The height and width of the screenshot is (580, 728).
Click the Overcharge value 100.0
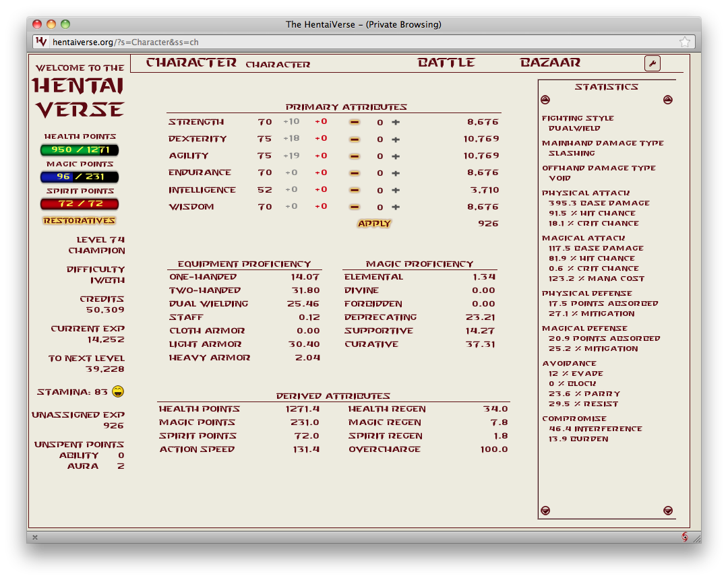tap(494, 449)
